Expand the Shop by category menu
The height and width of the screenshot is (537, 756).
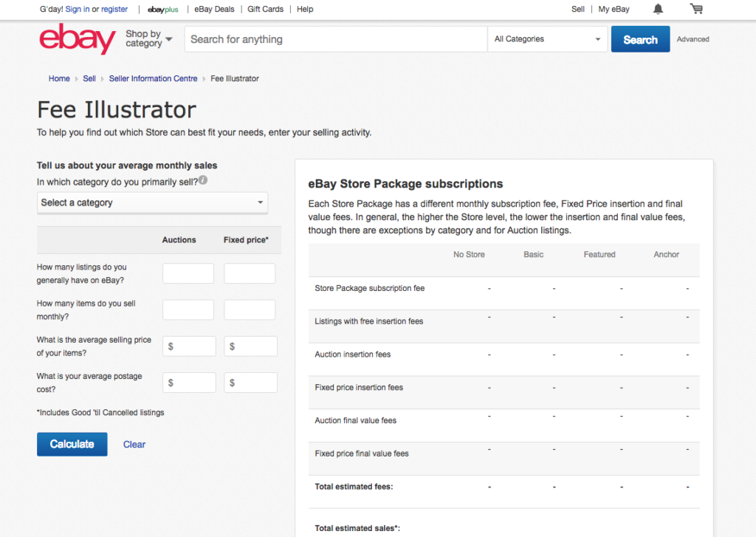[x=148, y=38]
